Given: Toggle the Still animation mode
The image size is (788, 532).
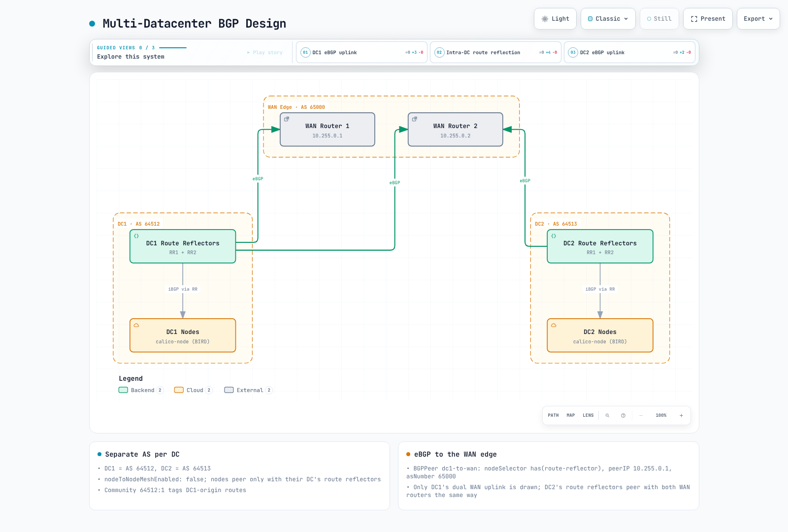Looking at the screenshot, I should (x=659, y=19).
